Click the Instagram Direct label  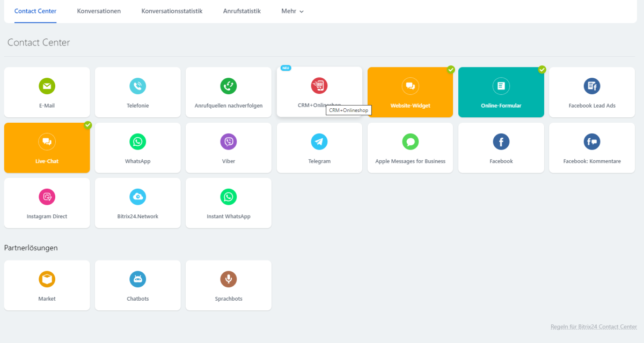pos(47,217)
